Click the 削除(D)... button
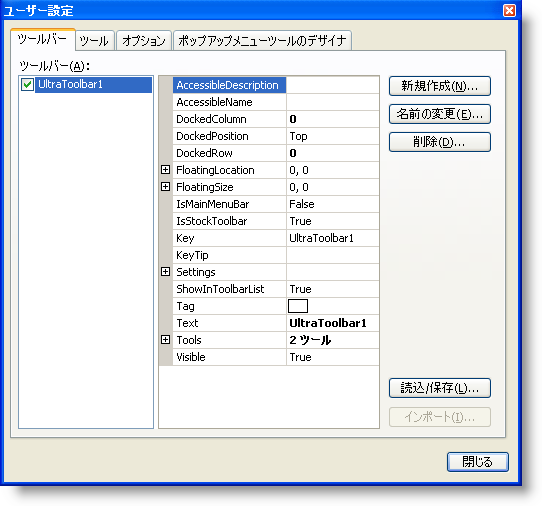This screenshot has width=542, height=506. [440, 142]
